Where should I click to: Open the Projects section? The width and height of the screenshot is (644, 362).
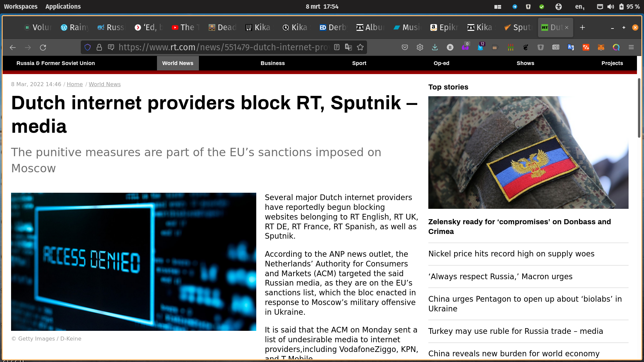612,63
